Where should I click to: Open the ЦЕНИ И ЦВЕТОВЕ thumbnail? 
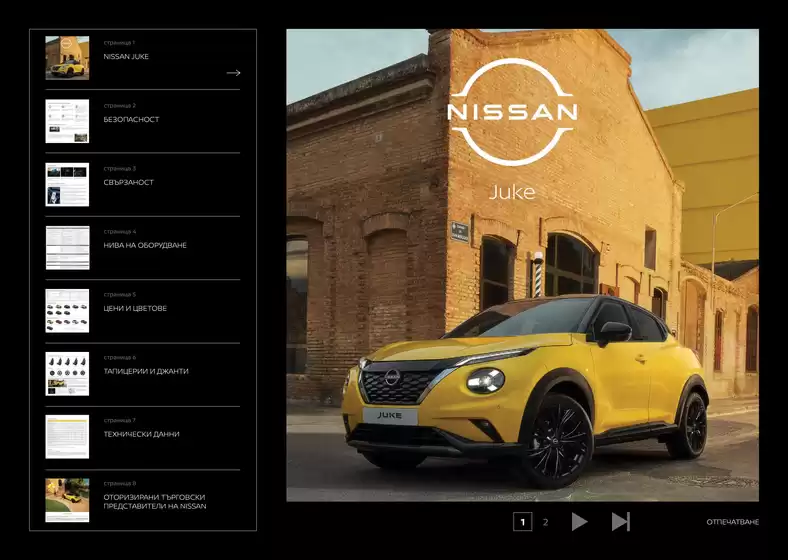click(x=67, y=311)
